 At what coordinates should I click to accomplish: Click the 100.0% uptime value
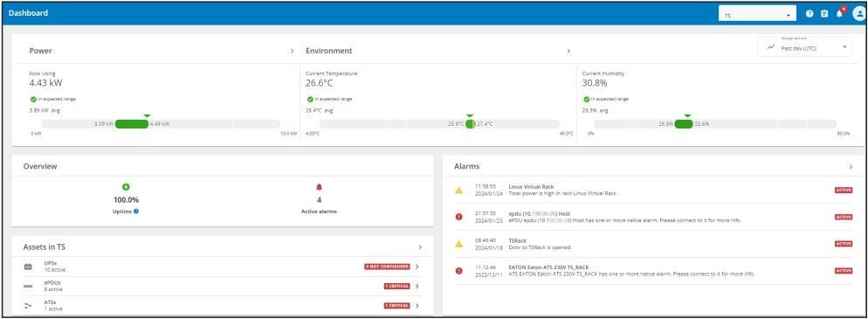click(x=127, y=200)
